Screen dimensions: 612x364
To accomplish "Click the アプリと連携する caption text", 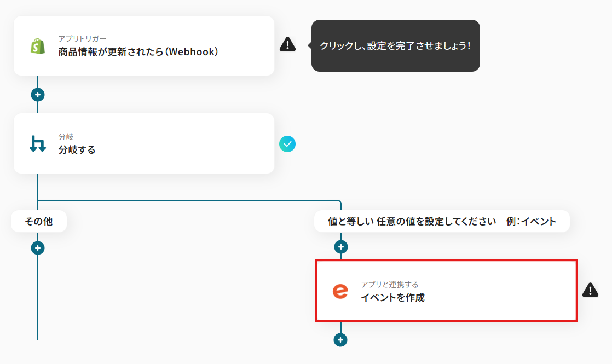I will [x=389, y=285].
